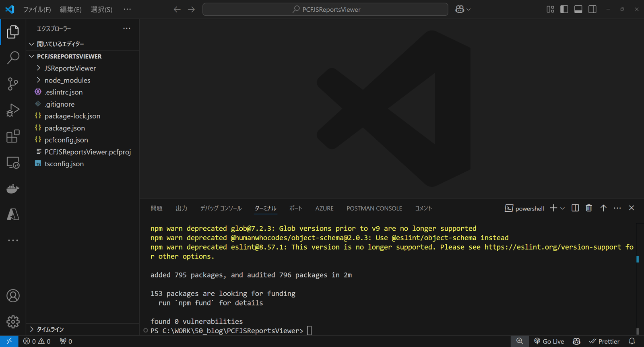The height and width of the screenshot is (347, 644).
Task: Switch to the AZURE tab
Action: tap(324, 208)
